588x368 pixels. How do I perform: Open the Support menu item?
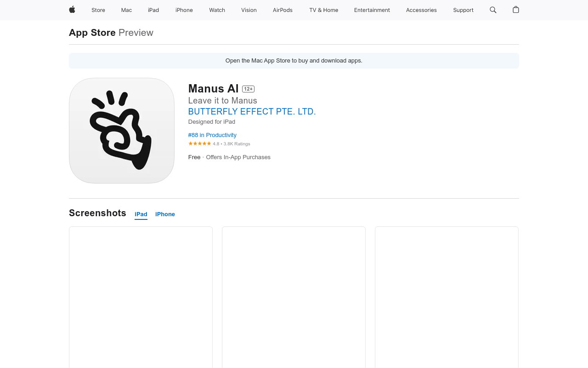[463, 10]
